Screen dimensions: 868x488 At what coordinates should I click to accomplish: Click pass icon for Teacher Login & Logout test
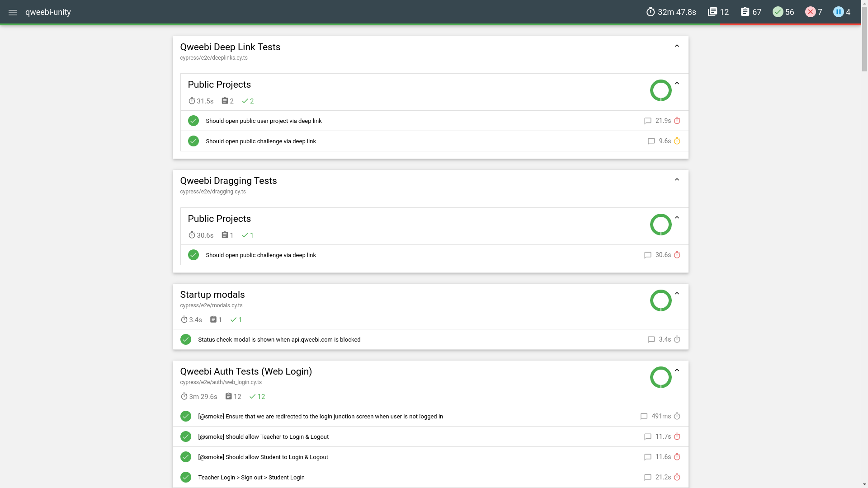tap(185, 436)
